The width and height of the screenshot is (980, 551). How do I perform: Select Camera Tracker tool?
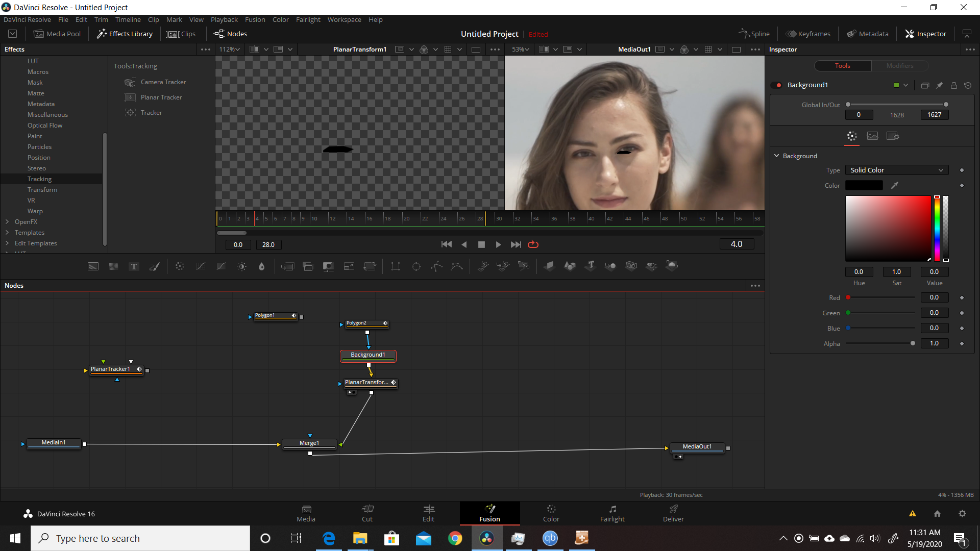(163, 82)
